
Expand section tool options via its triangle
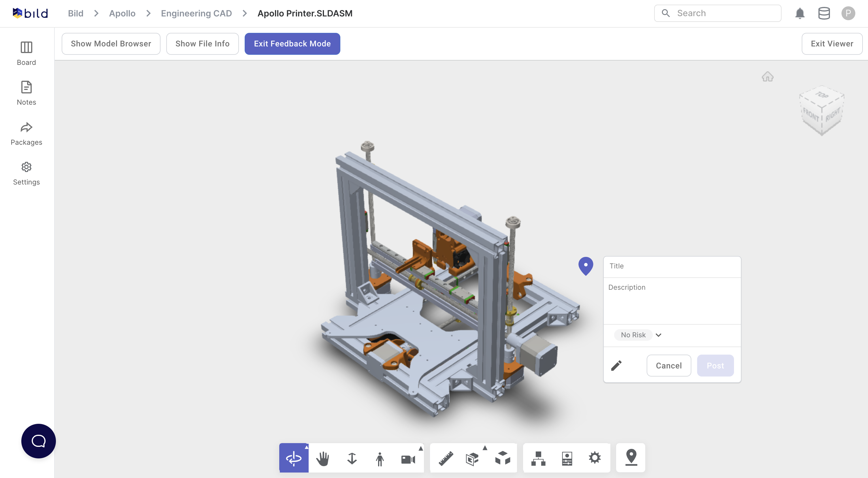click(x=485, y=447)
